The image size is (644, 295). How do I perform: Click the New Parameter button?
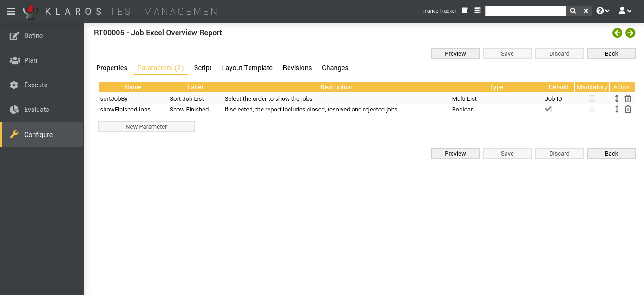146,126
